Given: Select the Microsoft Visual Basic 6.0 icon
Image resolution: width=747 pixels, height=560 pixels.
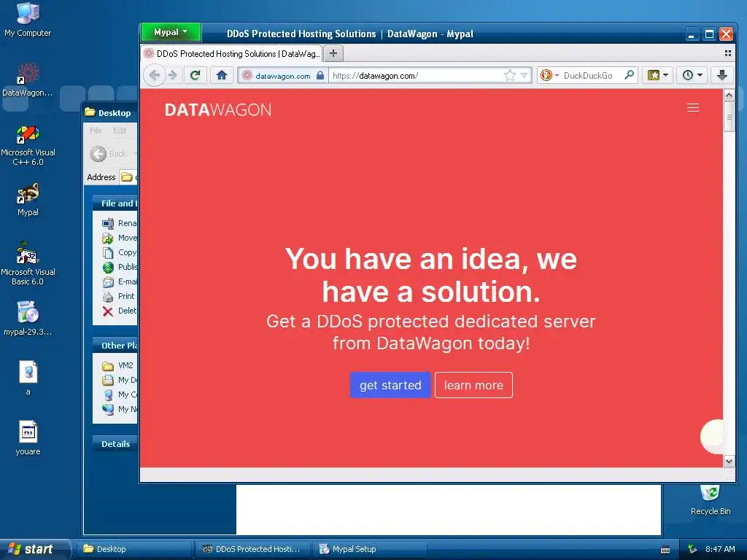Looking at the screenshot, I should click(x=28, y=264).
